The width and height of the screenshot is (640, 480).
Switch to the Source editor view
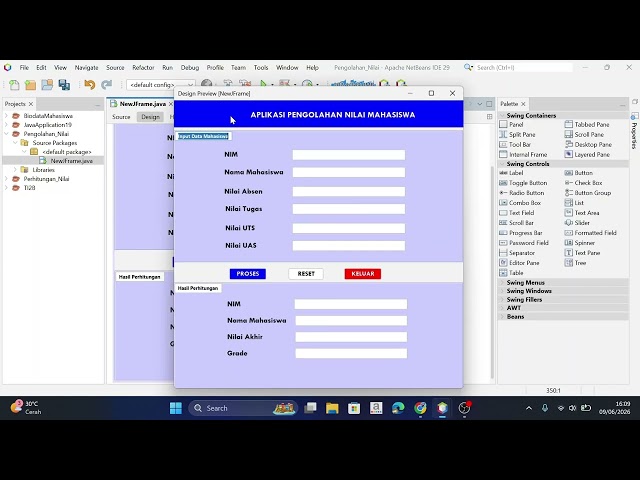pos(121,117)
